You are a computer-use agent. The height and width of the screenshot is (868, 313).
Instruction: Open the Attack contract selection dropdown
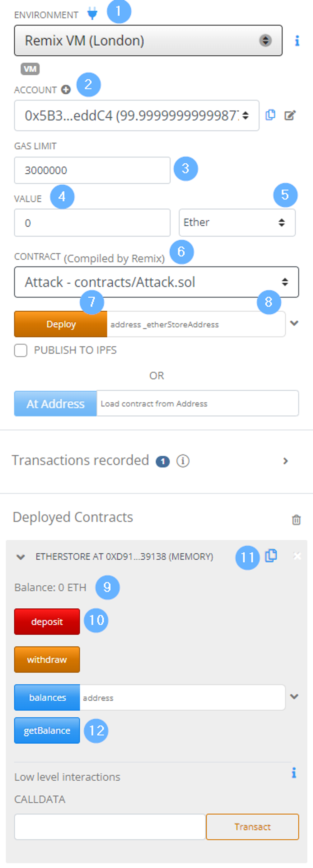156,282
